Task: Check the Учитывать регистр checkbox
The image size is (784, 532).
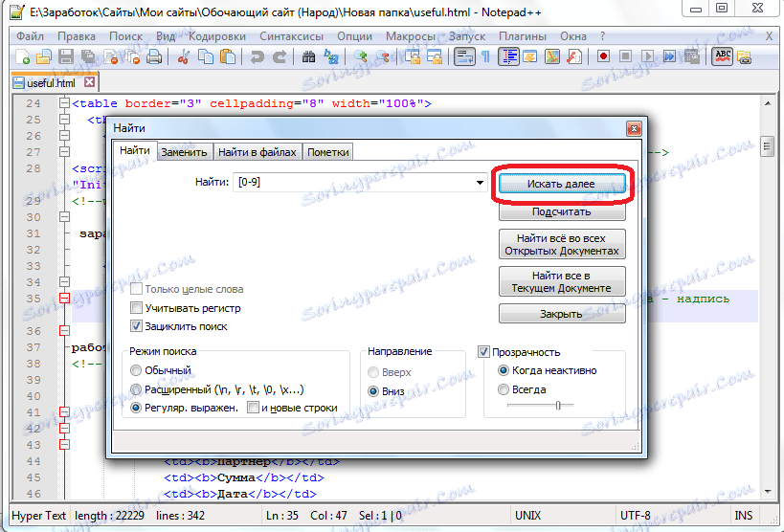Action: click(136, 307)
